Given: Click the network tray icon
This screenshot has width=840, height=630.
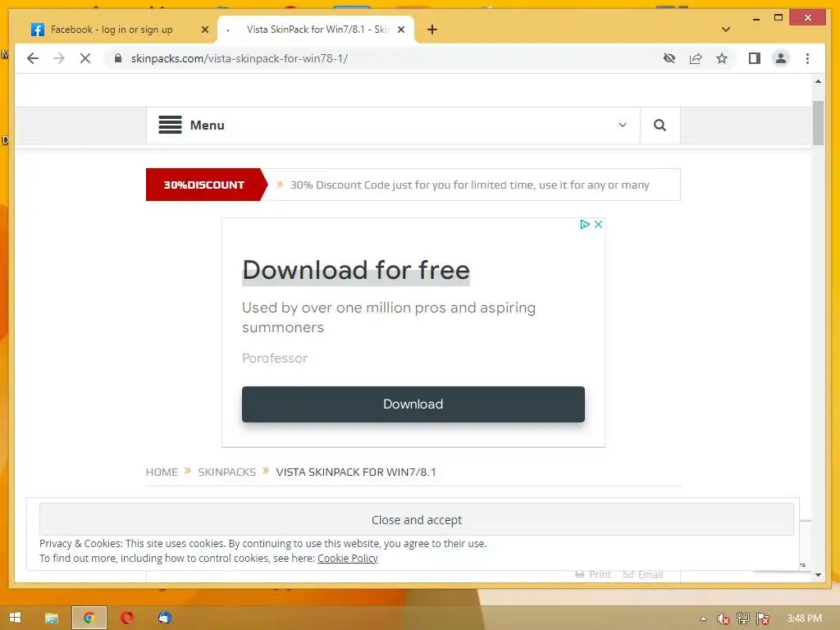Looking at the screenshot, I should tap(743, 619).
